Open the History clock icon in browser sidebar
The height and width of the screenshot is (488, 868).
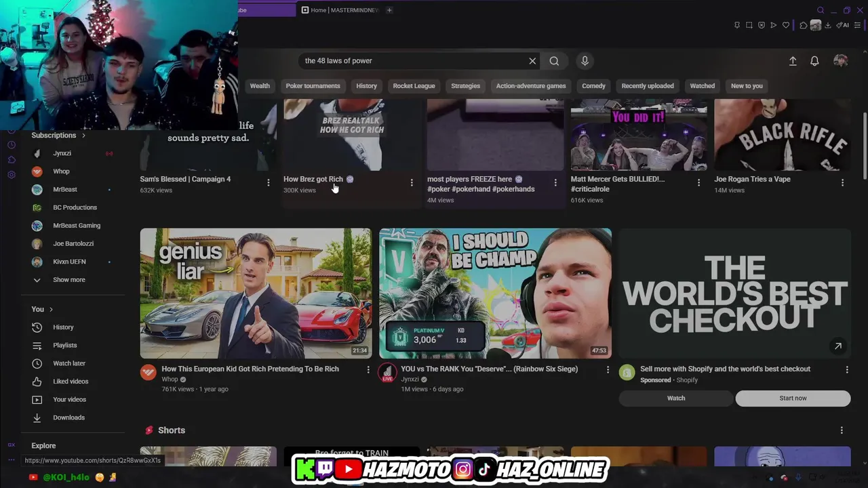12,145
